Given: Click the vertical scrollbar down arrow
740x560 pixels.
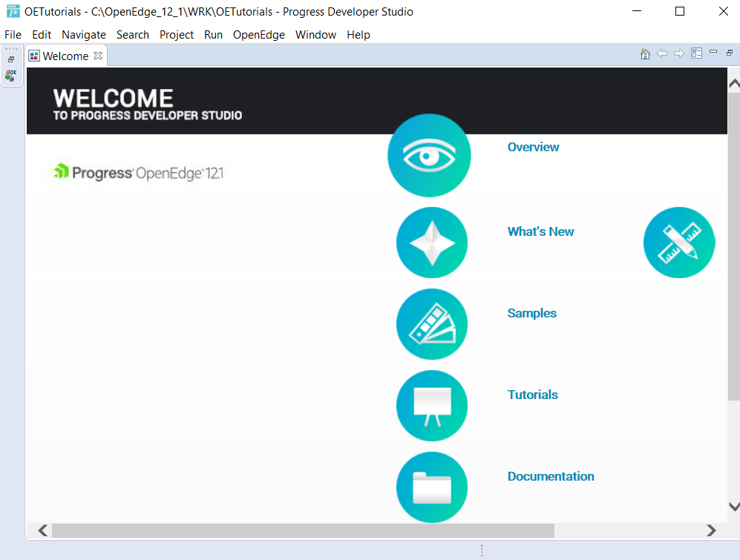Looking at the screenshot, I should click(x=734, y=507).
